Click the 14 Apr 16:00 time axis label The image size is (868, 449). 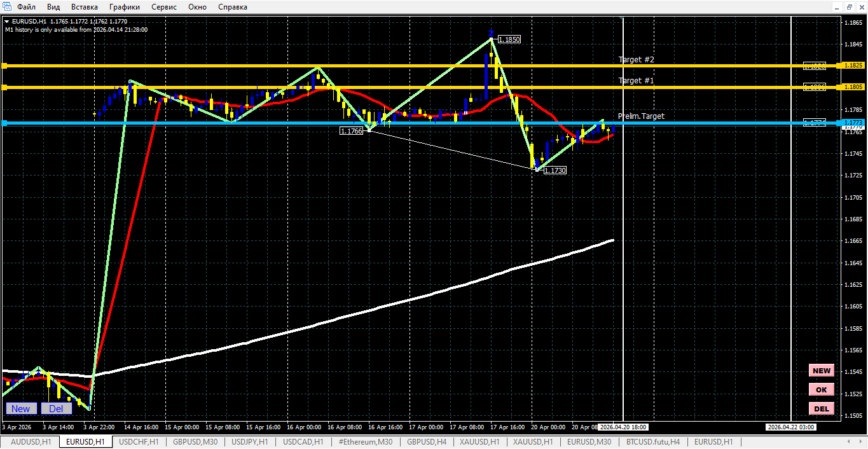[141, 427]
